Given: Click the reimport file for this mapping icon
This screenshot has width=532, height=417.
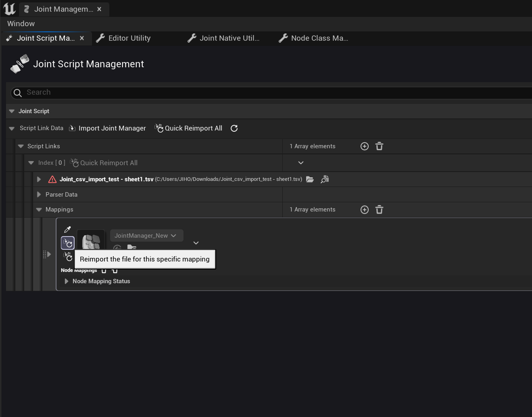Looking at the screenshot, I should (68, 243).
